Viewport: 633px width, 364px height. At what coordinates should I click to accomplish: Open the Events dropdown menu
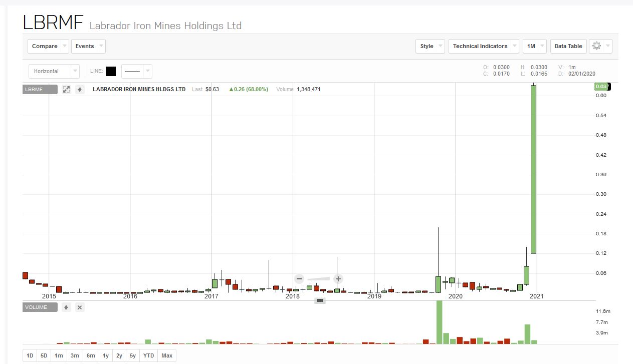click(88, 46)
